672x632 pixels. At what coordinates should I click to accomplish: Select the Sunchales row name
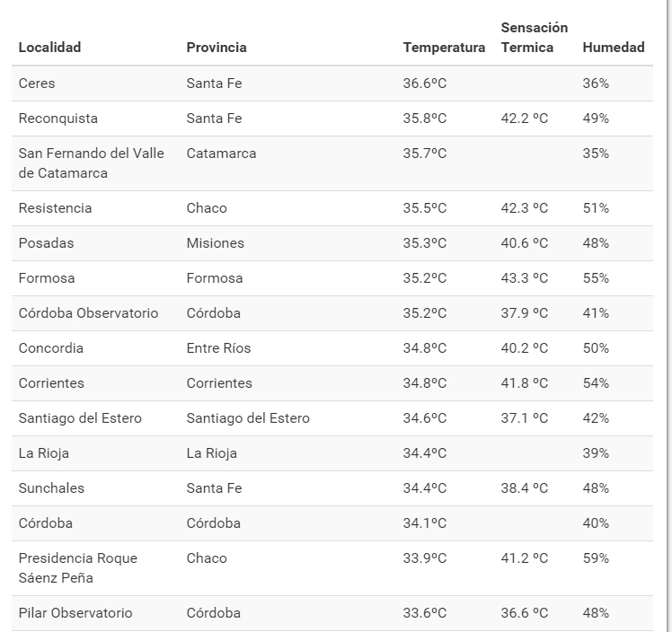tap(51, 488)
